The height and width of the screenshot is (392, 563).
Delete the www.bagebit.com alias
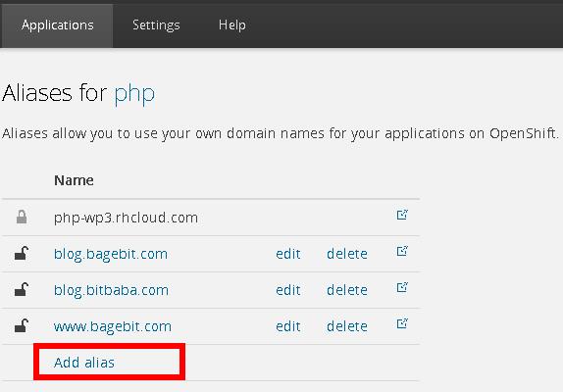click(347, 326)
